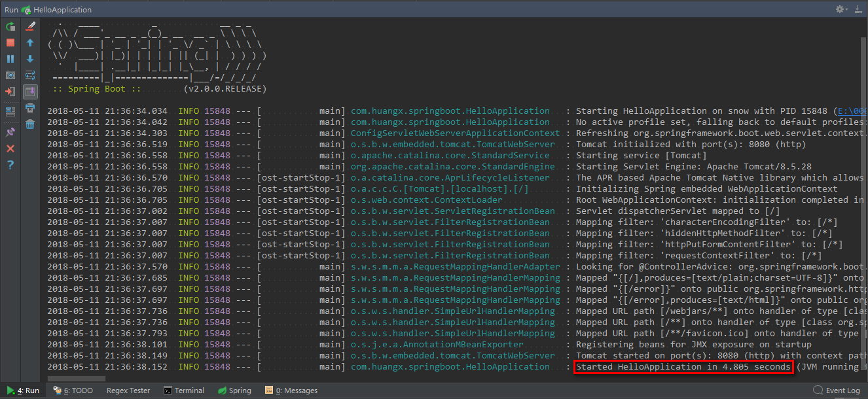
Task: Pin the Run tab with the pushpin icon
Action: coord(10,132)
